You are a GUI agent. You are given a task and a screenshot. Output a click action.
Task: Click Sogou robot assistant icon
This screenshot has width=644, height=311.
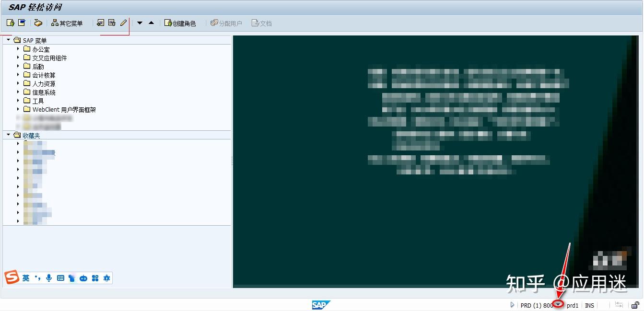83,278
